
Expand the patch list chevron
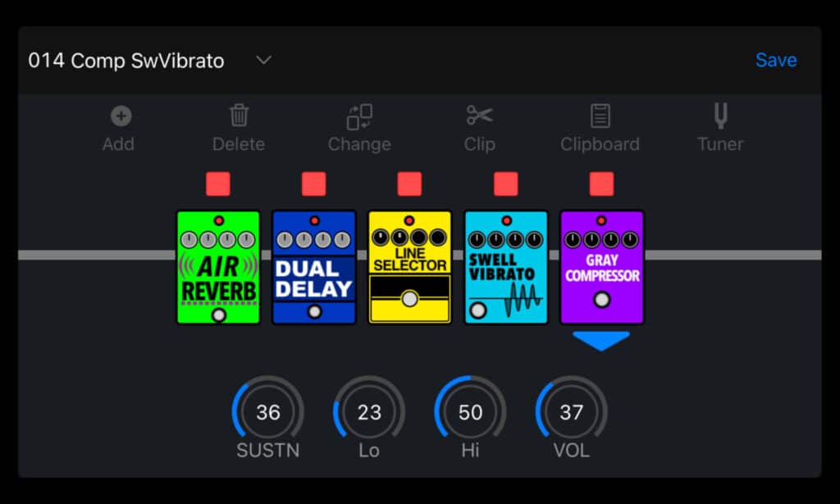[263, 60]
